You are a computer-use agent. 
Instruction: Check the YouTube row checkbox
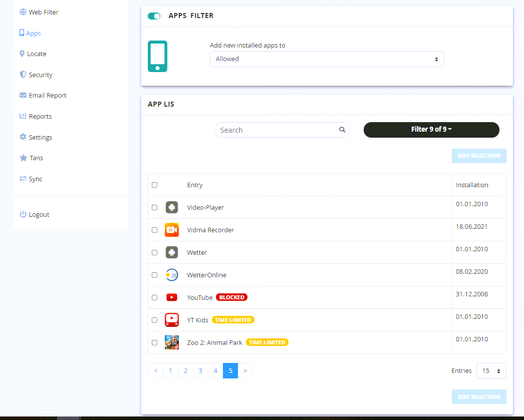[154, 297]
